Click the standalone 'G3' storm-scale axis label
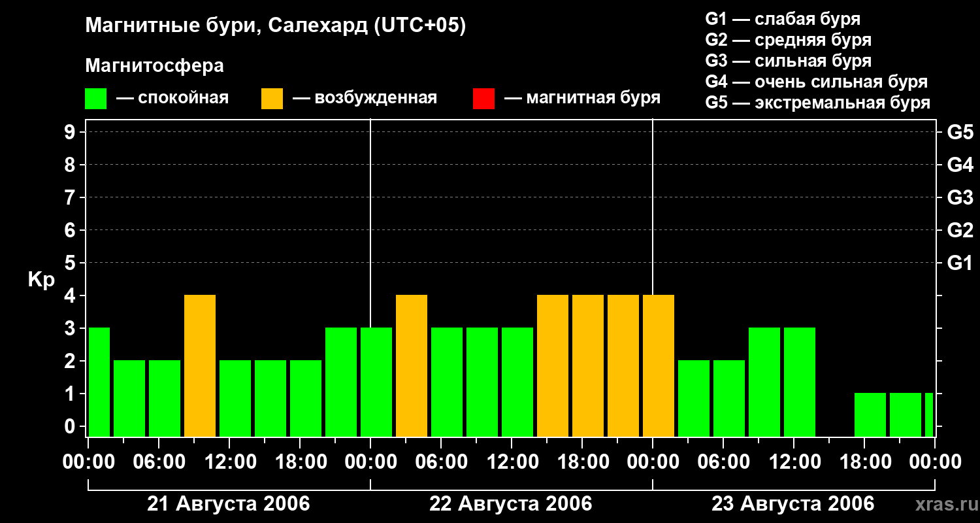Screen dimensions: 980x523 960,198
